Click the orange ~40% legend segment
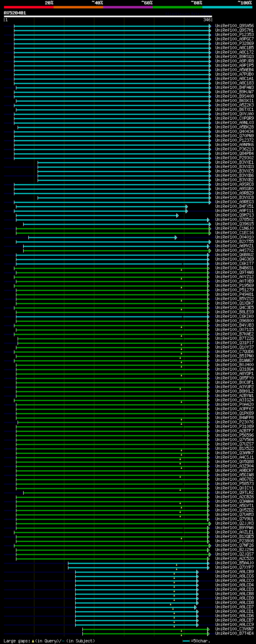The image size is (256, 644). point(78,7)
